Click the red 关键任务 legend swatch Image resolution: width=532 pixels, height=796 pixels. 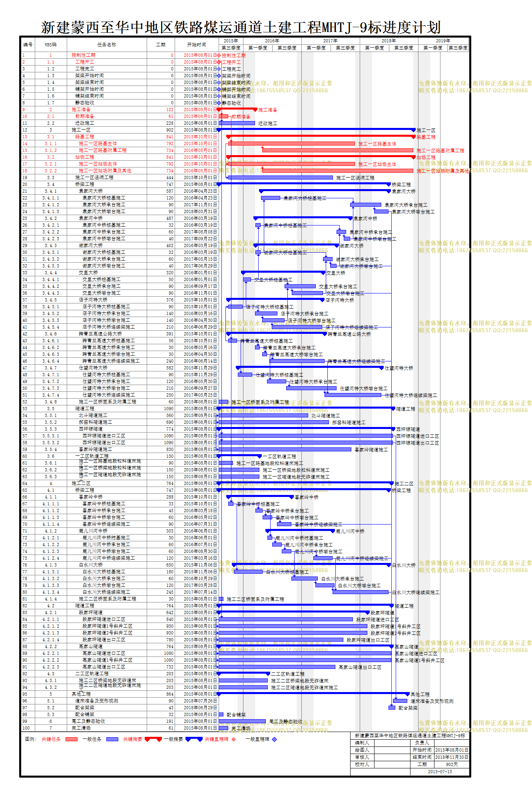click(71, 739)
